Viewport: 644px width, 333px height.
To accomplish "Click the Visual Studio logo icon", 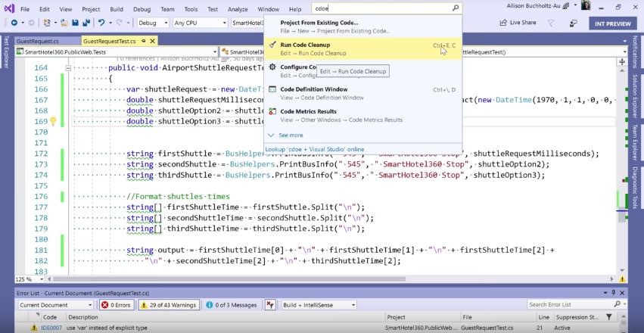I will pos(9,8).
